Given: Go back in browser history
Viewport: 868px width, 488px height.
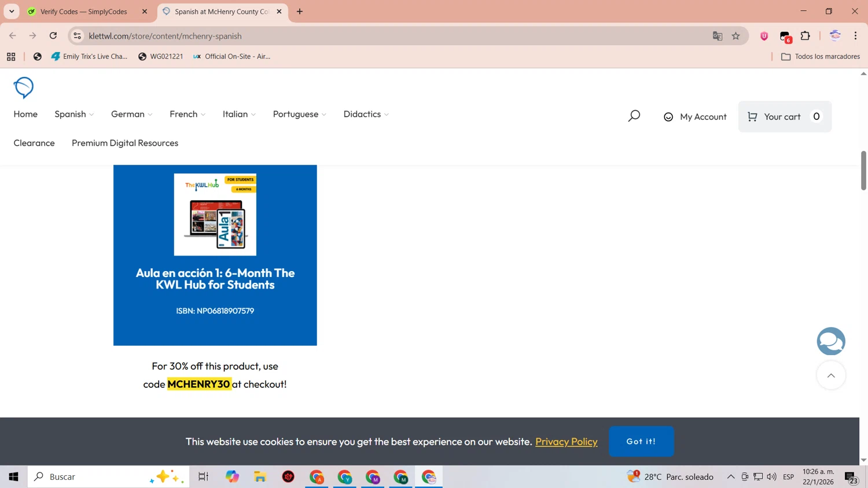Looking at the screenshot, I should 13,36.
